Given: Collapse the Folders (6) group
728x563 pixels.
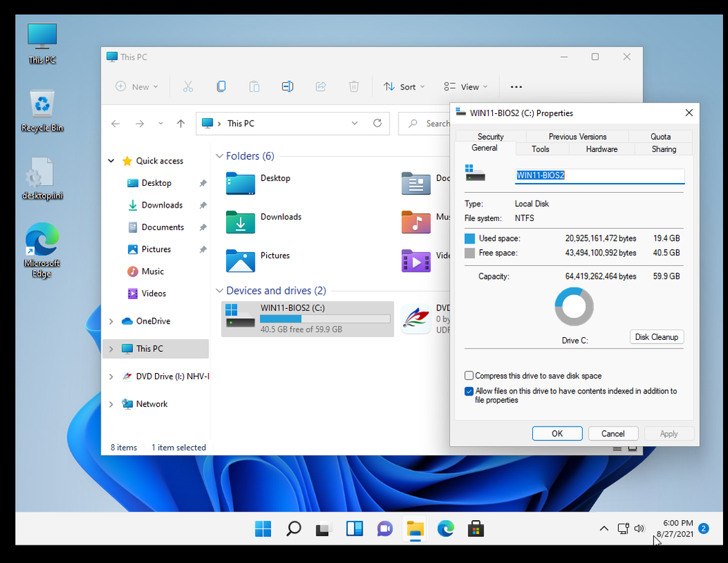Looking at the screenshot, I should [220, 156].
